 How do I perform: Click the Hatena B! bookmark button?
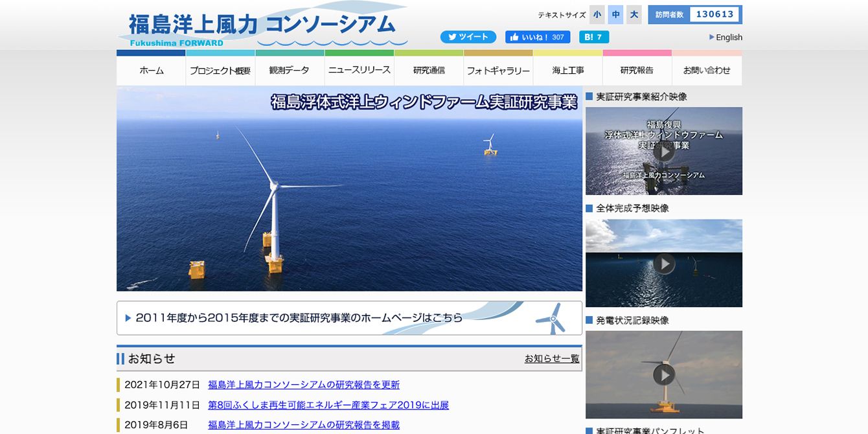pos(593,37)
